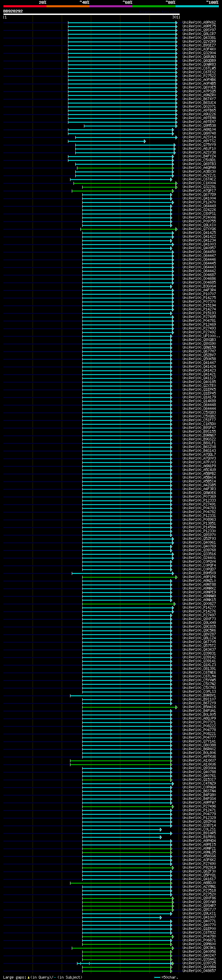Select hit label UniRef100_Q7XYQ6
This screenshot has height=980, width=222.
[x=199, y=229]
